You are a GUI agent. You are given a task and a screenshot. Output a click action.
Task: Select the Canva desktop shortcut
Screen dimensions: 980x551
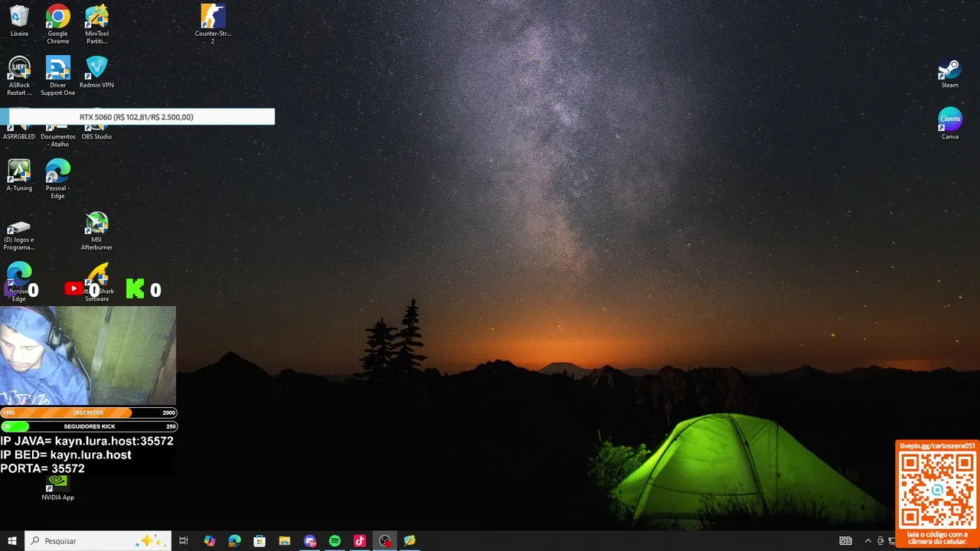pos(950,124)
